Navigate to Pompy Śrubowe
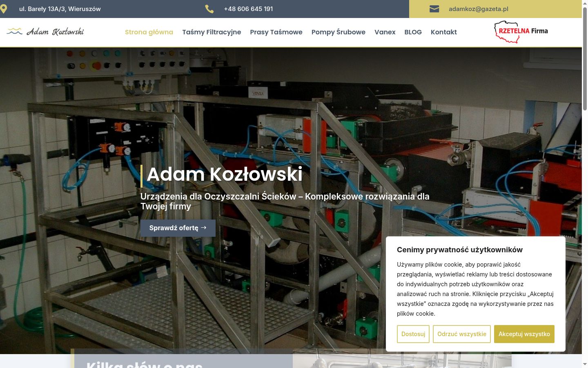 click(339, 32)
